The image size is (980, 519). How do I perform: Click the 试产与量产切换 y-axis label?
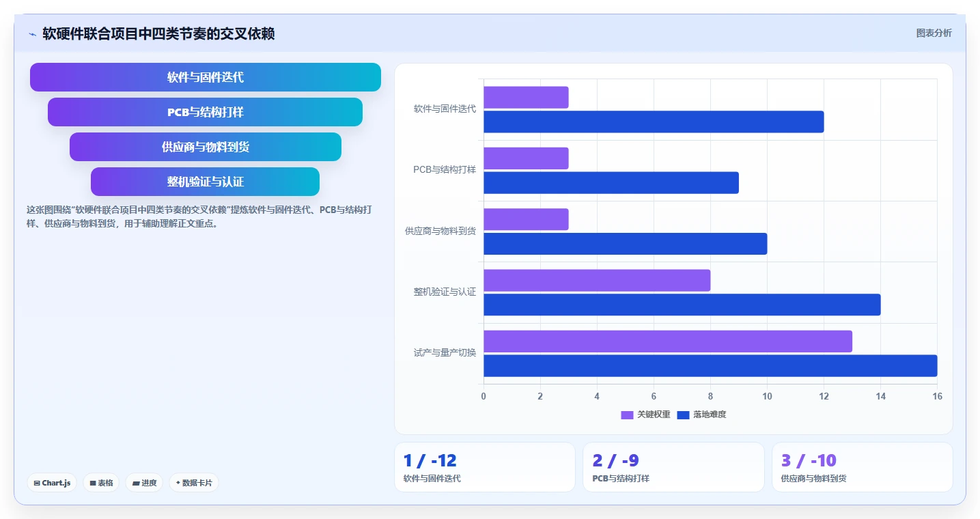tap(445, 353)
